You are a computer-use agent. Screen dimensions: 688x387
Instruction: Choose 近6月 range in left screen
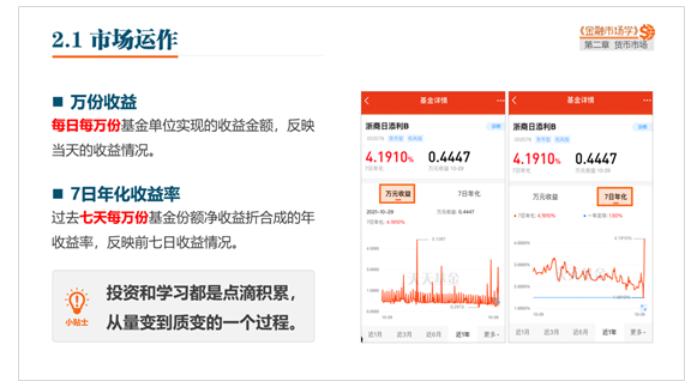coord(433,334)
